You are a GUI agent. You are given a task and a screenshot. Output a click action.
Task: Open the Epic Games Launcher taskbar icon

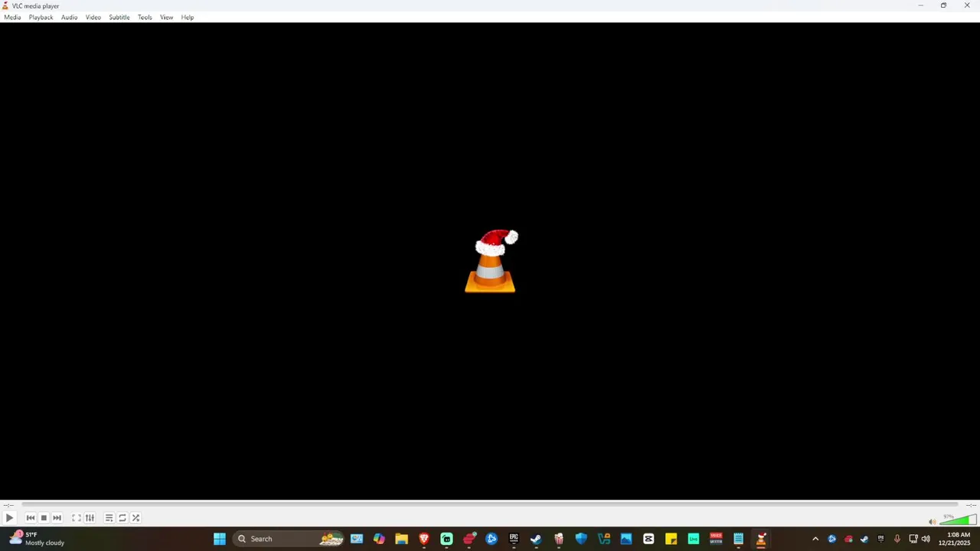coord(514,539)
